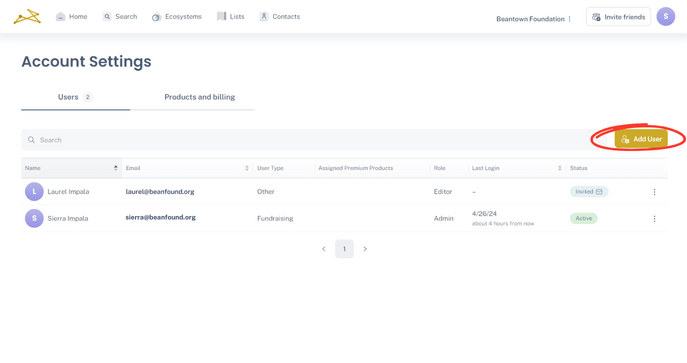
Task: Click the Users count badge 2
Action: click(88, 97)
